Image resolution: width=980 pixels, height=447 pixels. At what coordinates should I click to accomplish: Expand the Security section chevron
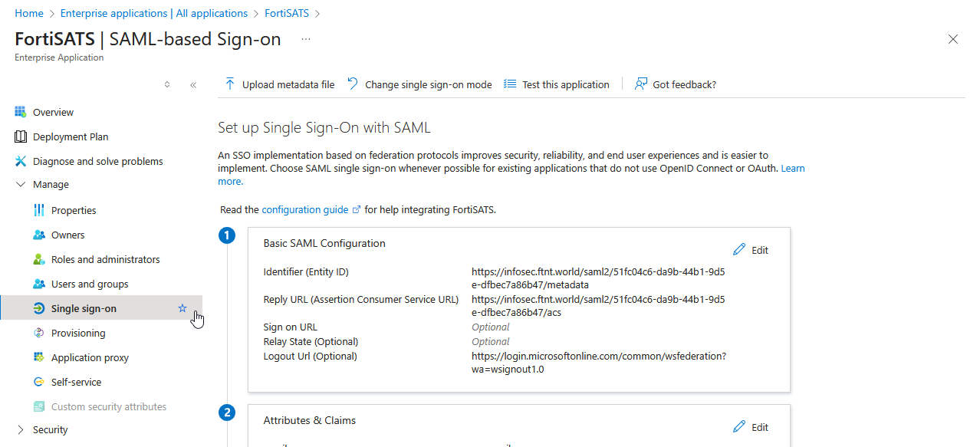pos(21,430)
